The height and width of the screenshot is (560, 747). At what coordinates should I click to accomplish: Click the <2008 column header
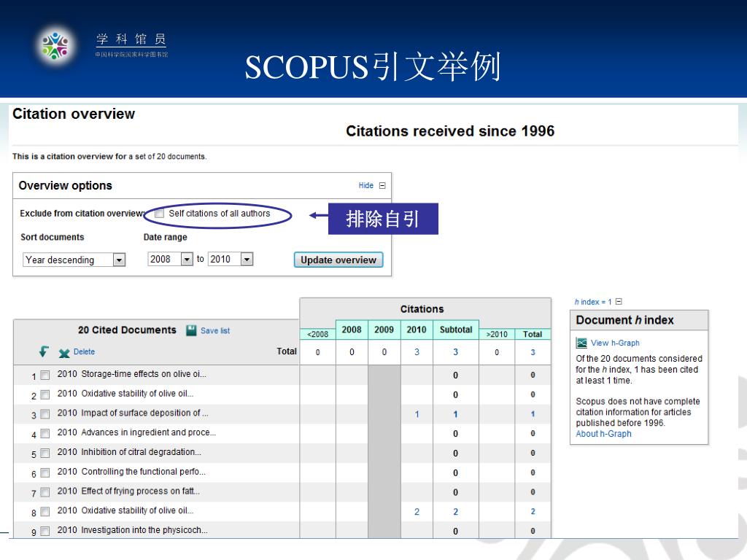tap(318, 334)
